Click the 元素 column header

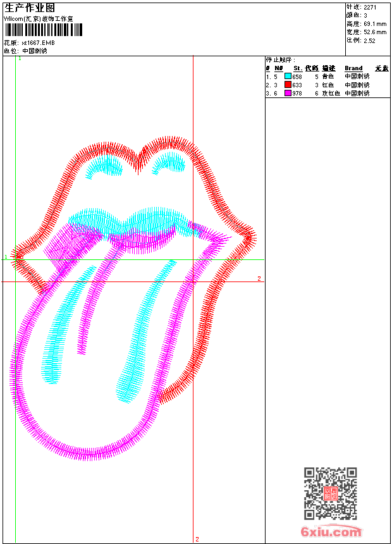[382, 68]
